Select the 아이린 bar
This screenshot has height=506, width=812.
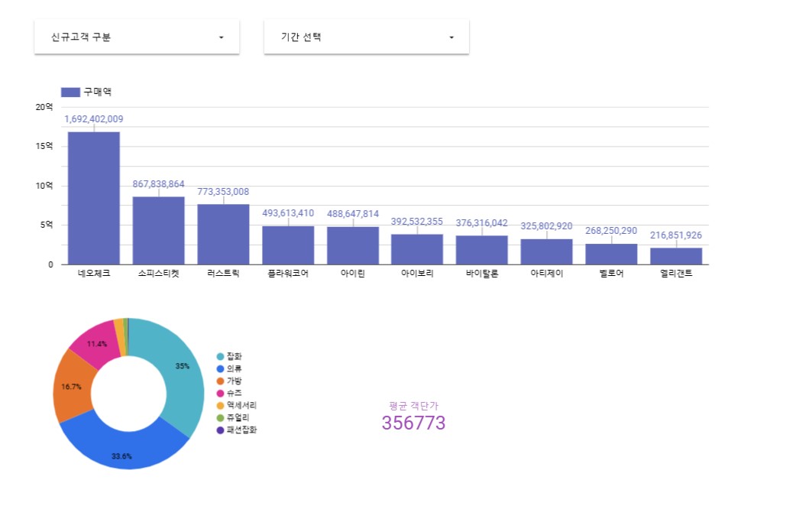353,246
